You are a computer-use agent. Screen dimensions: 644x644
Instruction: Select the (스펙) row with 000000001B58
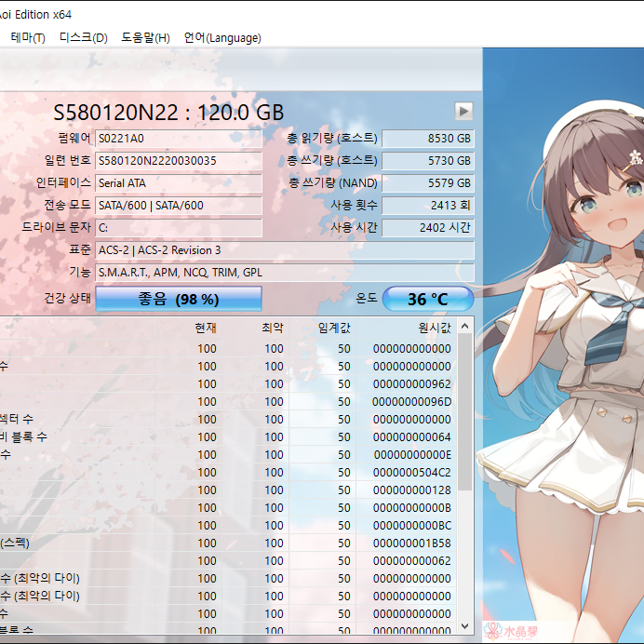pos(228,543)
